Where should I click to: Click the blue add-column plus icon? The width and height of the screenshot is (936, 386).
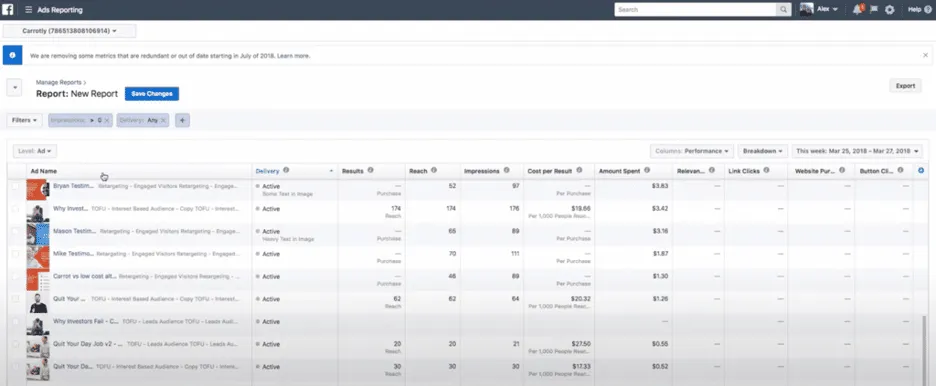click(921, 171)
